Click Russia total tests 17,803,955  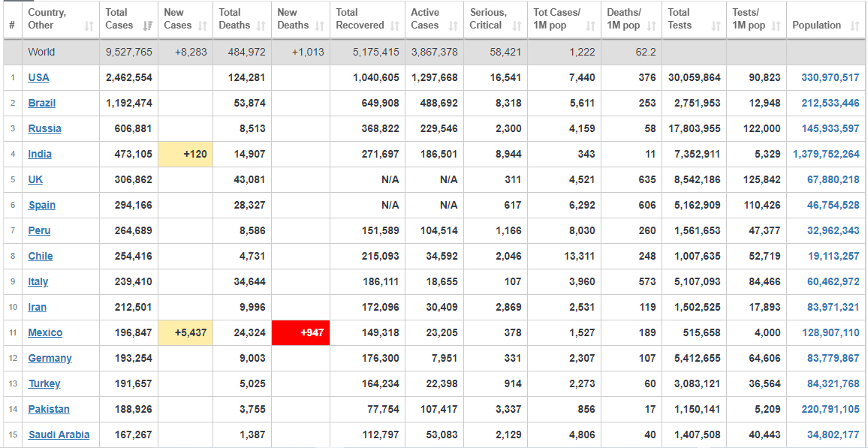pos(695,128)
